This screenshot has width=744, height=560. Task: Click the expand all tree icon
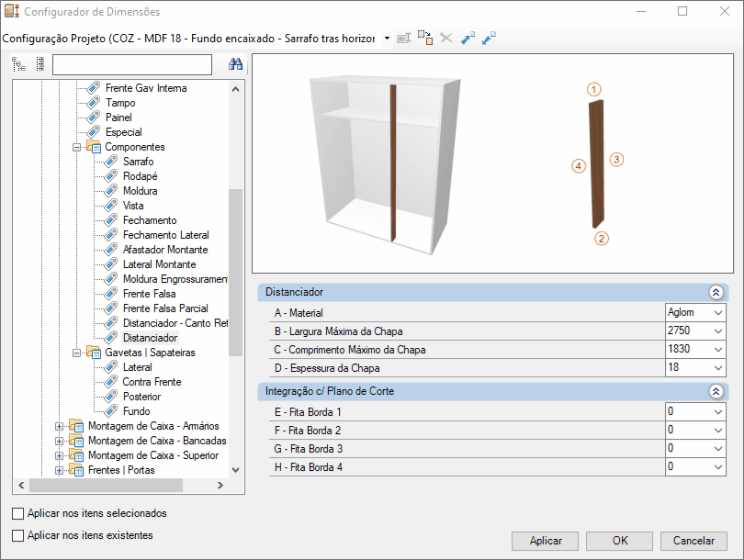19,64
